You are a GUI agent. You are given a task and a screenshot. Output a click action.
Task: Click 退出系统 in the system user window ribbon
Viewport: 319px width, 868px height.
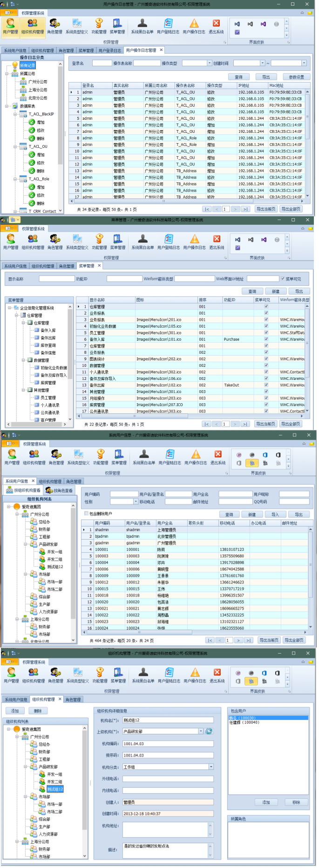click(x=218, y=458)
